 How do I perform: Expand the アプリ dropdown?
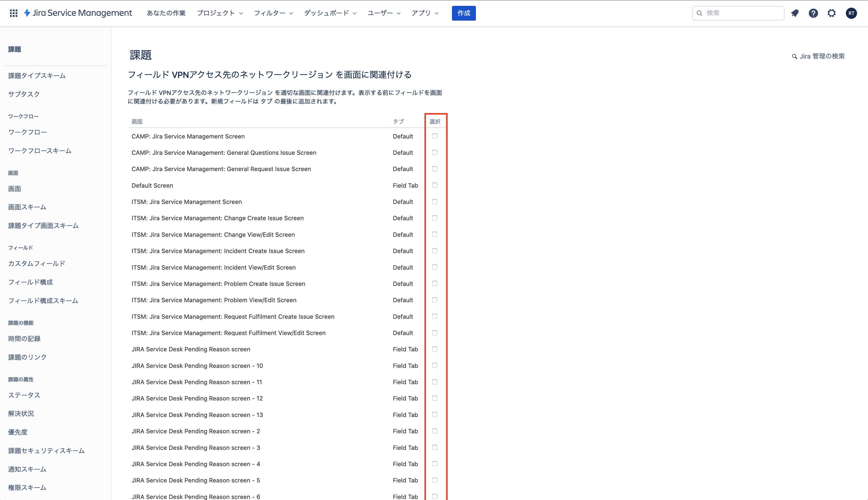point(425,13)
